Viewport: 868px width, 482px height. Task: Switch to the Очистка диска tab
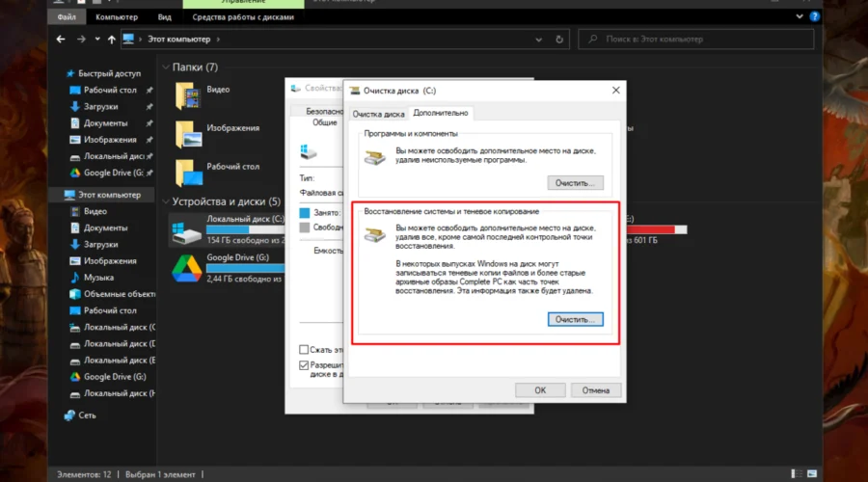379,113
